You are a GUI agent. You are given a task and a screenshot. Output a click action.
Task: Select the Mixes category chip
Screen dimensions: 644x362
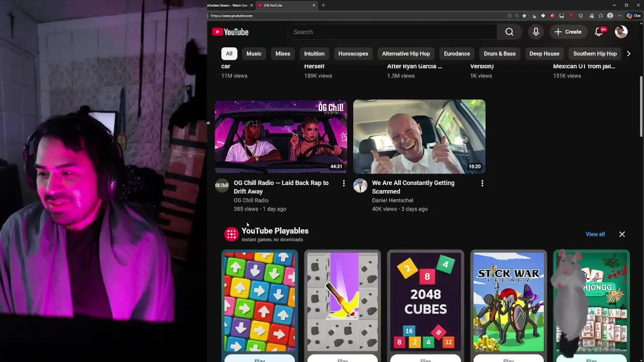coord(283,54)
